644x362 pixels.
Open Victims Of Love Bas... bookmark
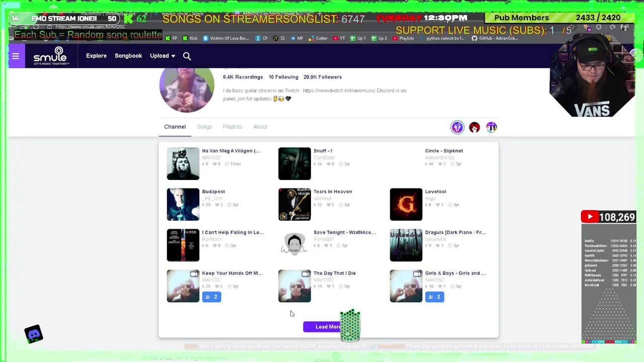tap(226, 38)
